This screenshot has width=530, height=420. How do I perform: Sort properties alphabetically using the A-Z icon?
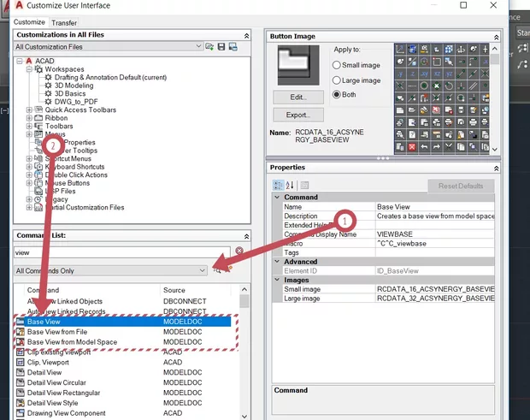[x=290, y=185]
